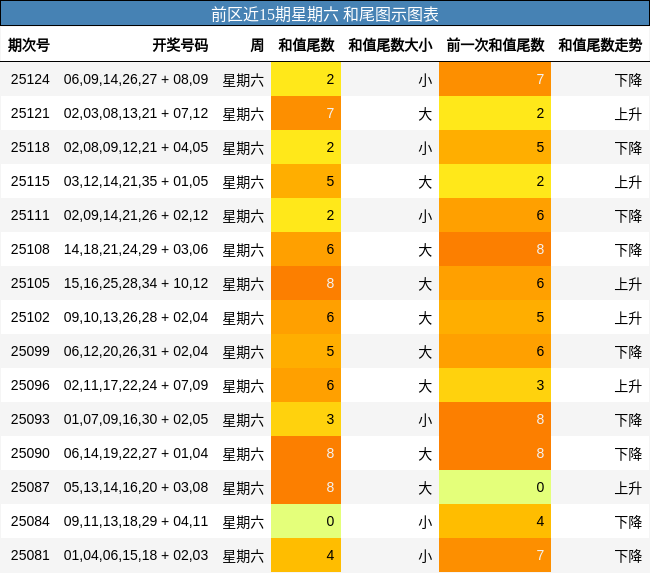Select the 和值尾数大小 column header
This screenshot has width=650, height=573.
[390, 45]
